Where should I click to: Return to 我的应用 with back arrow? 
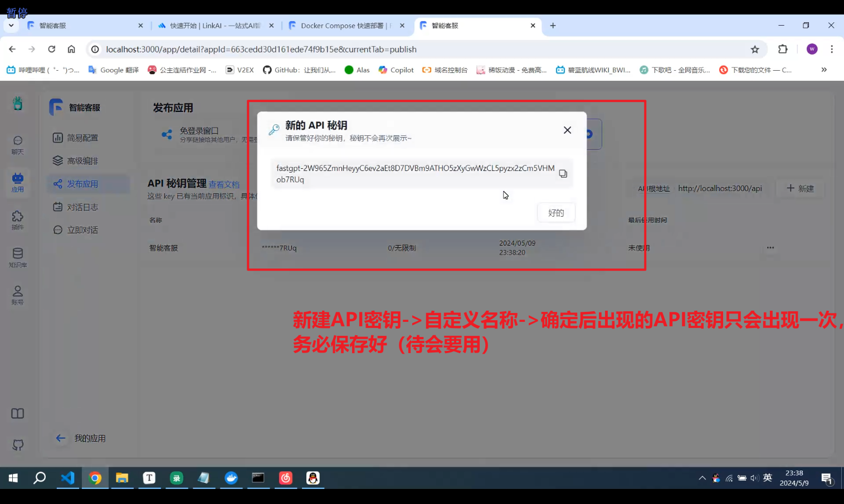point(61,438)
